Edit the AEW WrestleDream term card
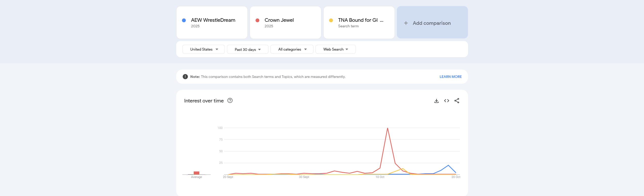Screen dimensions: 644x196 (213, 20)
